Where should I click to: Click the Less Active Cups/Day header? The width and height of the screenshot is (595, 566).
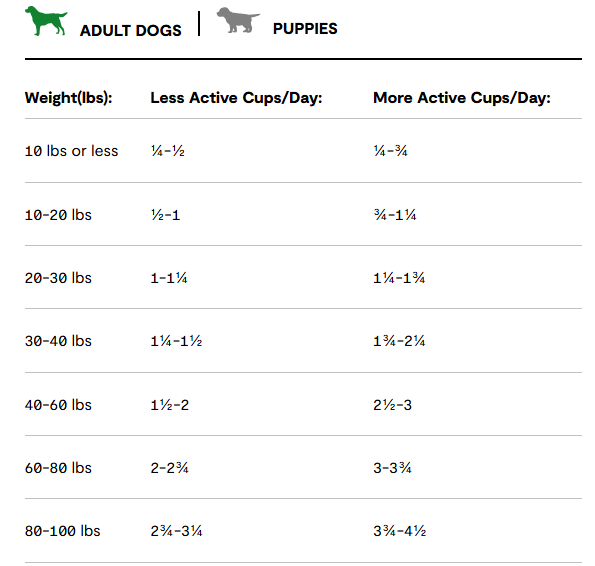(x=236, y=98)
